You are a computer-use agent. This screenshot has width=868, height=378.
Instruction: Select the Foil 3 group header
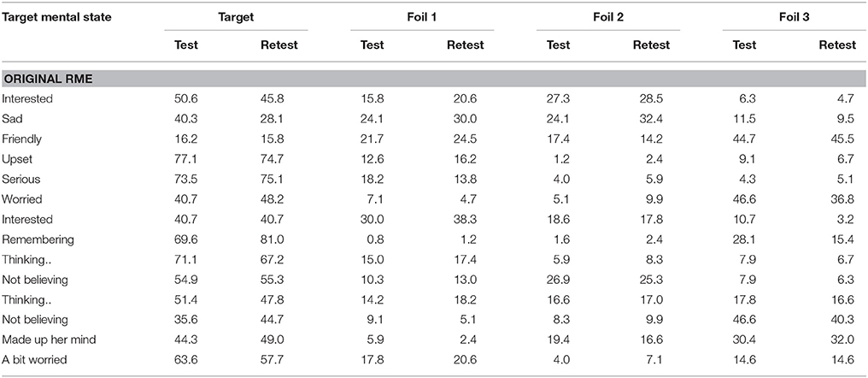(x=795, y=16)
